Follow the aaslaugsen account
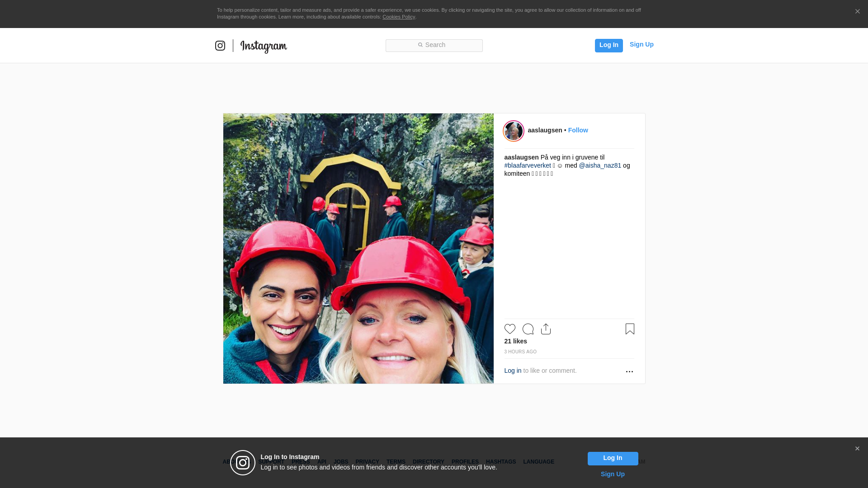The height and width of the screenshot is (488, 868). (x=578, y=130)
